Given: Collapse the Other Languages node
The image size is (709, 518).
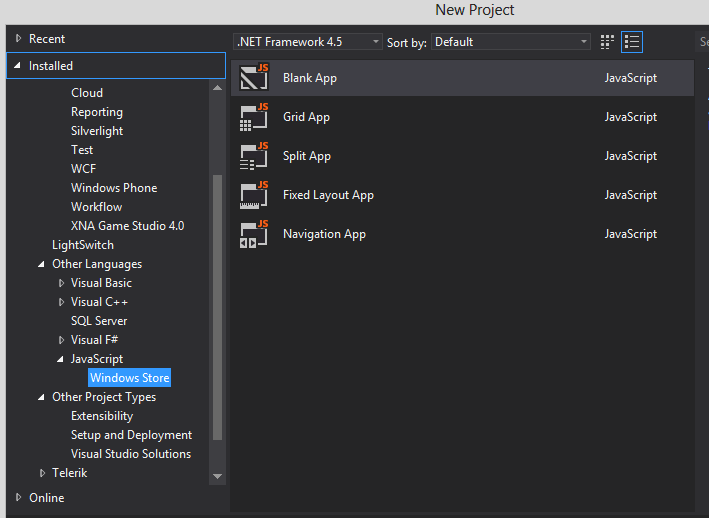Looking at the screenshot, I should [42, 265].
